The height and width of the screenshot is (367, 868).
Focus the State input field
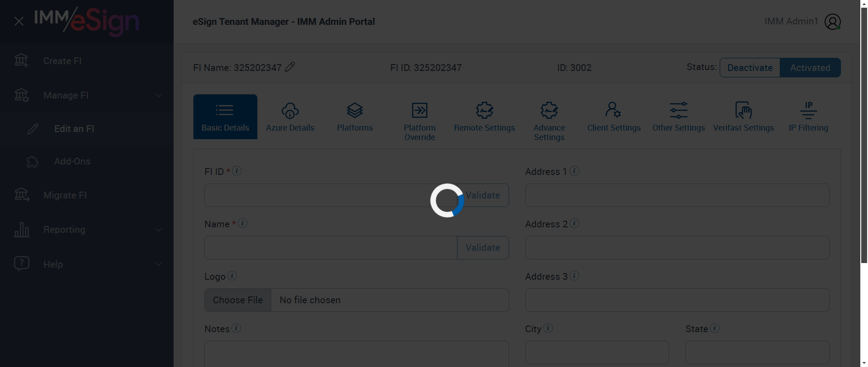point(757,353)
